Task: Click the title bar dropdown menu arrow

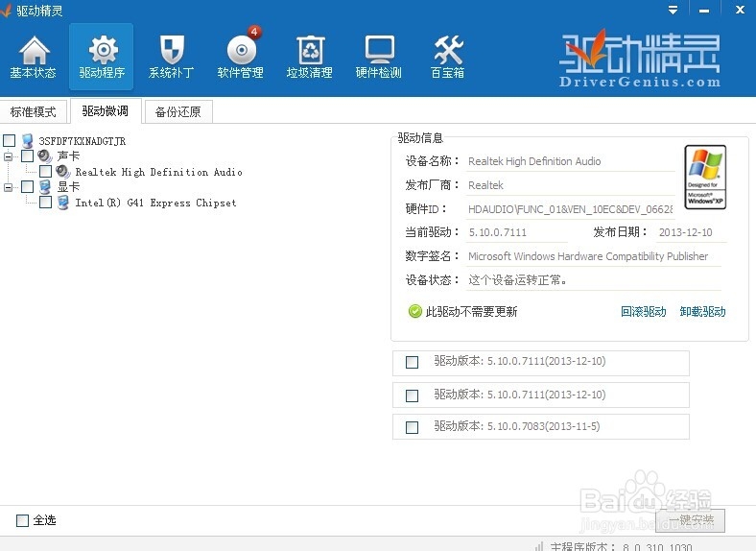Action: pyautogui.click(x=673, y=10)
